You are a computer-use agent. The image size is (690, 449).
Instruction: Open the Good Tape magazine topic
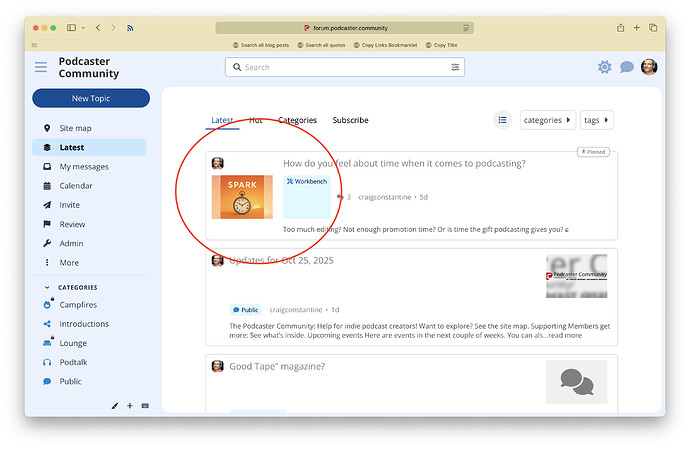pos(277,367)
